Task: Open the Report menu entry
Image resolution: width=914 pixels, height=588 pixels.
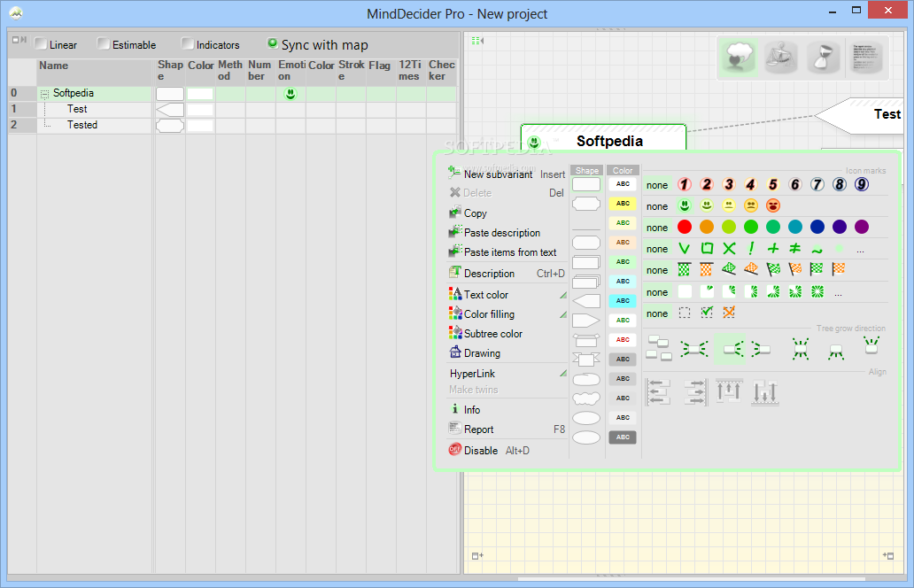Action: (x=478, y=429)
